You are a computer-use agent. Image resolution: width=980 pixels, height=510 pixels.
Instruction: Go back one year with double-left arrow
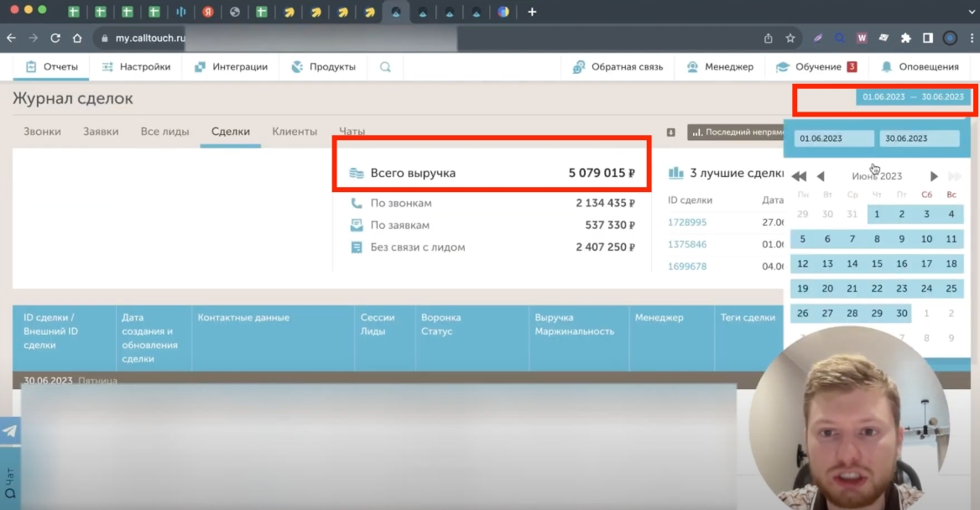tap(799, 176)
